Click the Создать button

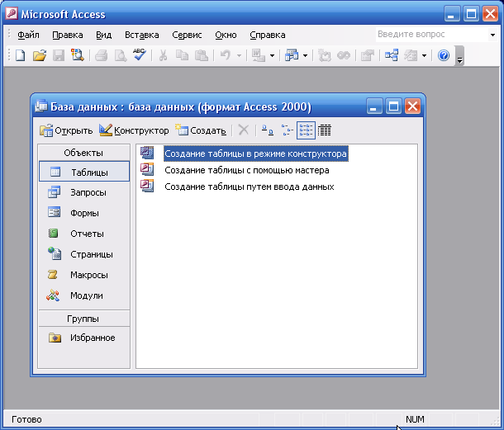pos(200,130)
